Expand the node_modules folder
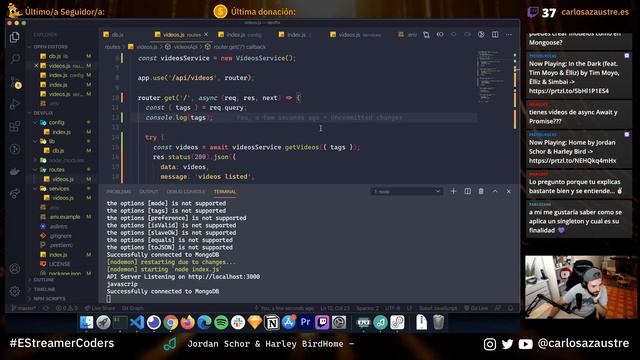 point(61,160)
